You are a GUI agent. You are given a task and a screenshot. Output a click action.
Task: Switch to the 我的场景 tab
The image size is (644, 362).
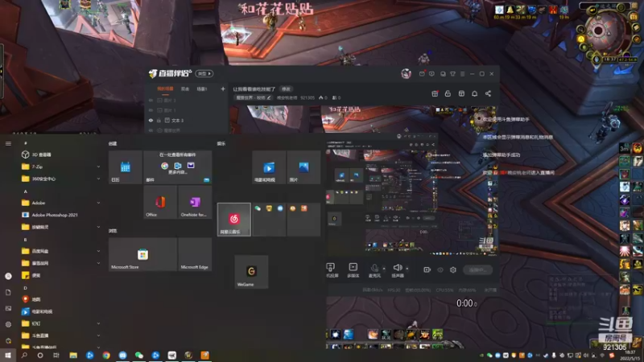pos(165,89)
